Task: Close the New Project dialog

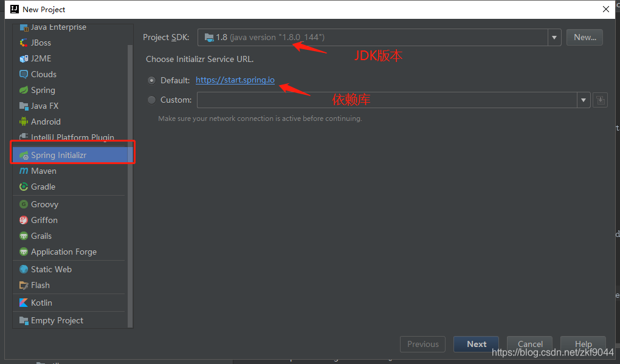Action: [x=606, y=9]
